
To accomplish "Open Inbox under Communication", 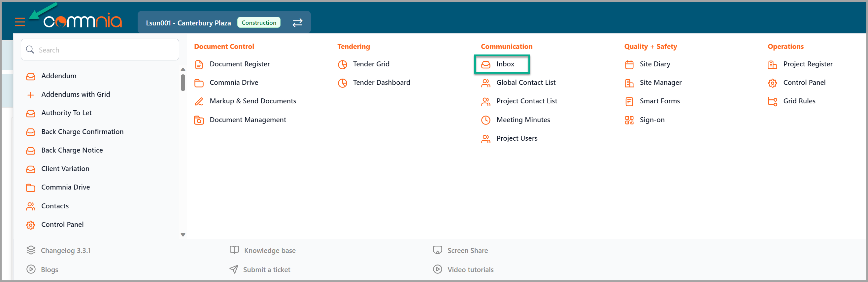I will coord(502,64).
